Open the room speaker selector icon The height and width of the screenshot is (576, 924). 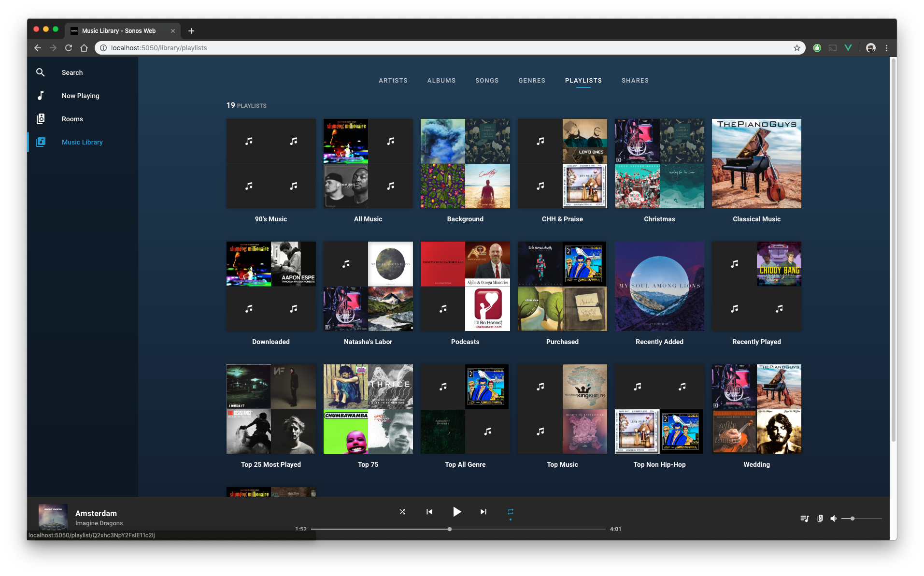click(820, 518)
